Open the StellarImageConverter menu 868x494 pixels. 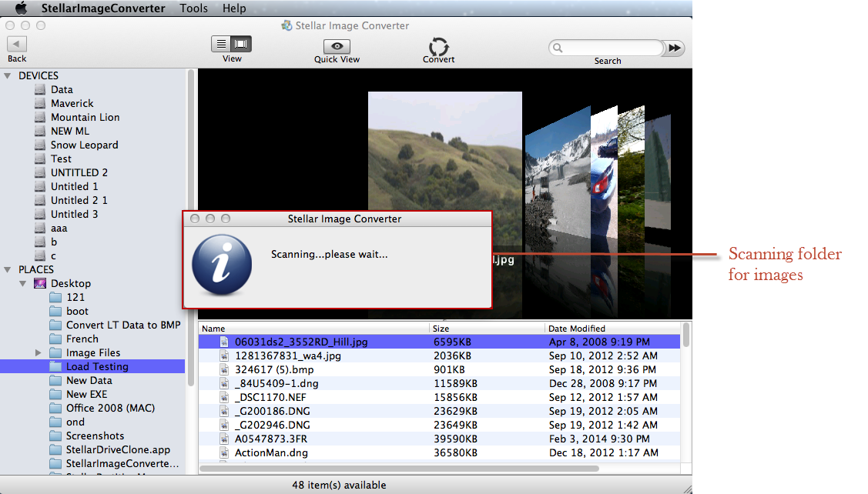tap(103, 8)
